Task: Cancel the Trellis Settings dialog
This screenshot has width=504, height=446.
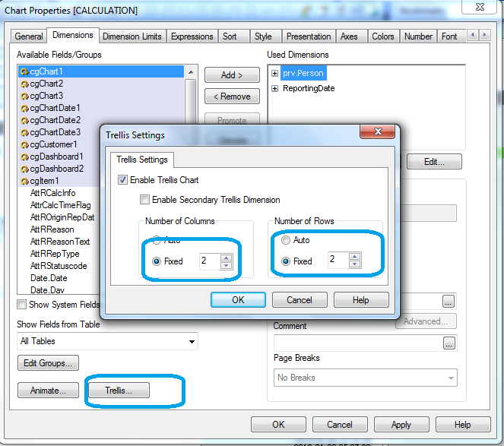Action: click(x=300, y=300)
